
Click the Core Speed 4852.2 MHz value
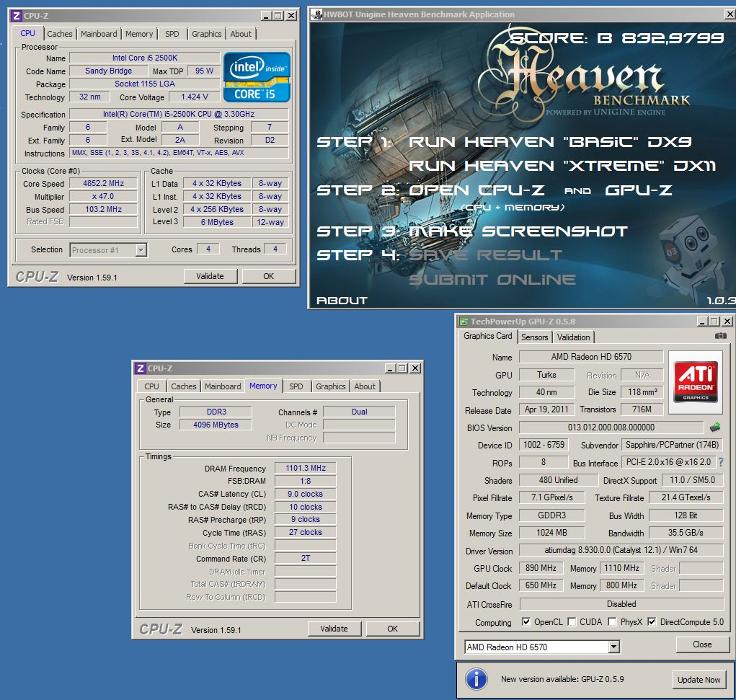coord(103,183)
